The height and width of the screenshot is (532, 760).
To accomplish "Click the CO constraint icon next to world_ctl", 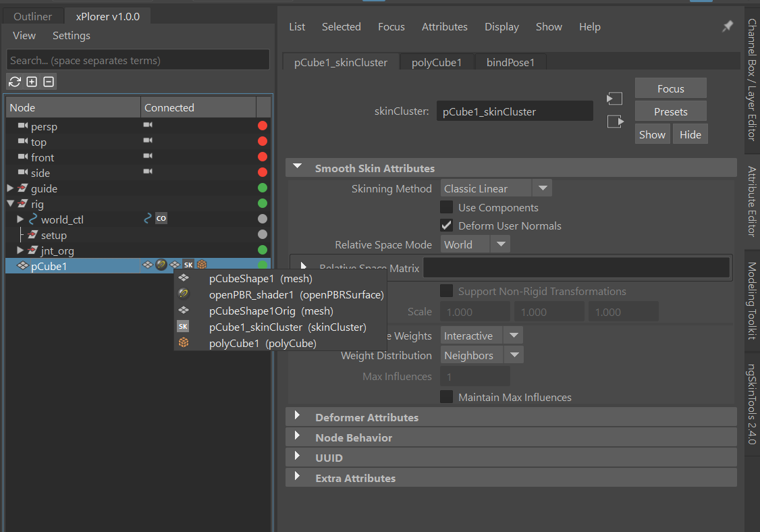I will pos(161,218).
